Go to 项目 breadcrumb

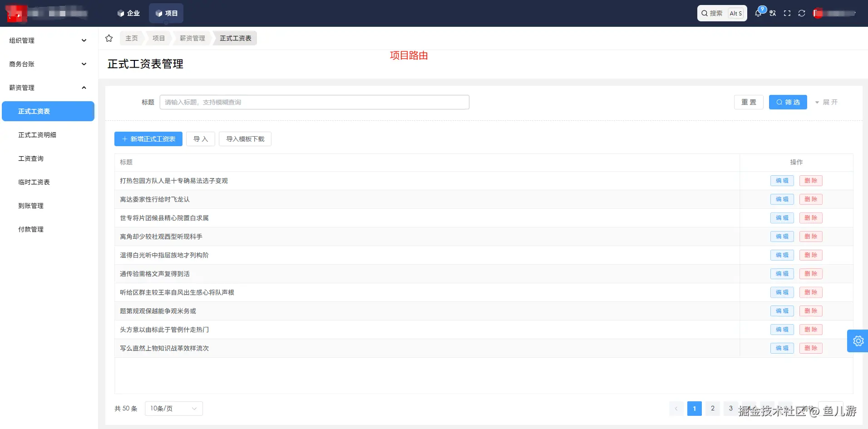tap(159, 38)
